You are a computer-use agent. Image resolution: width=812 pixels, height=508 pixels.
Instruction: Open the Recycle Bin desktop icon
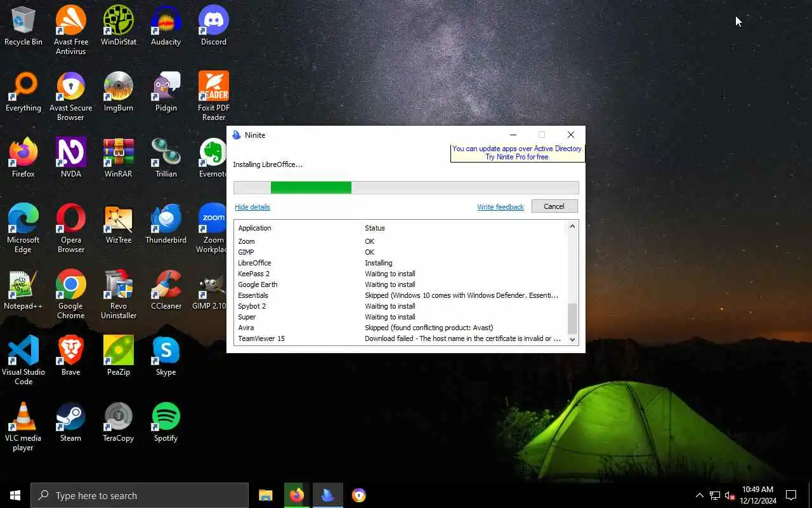23,27
